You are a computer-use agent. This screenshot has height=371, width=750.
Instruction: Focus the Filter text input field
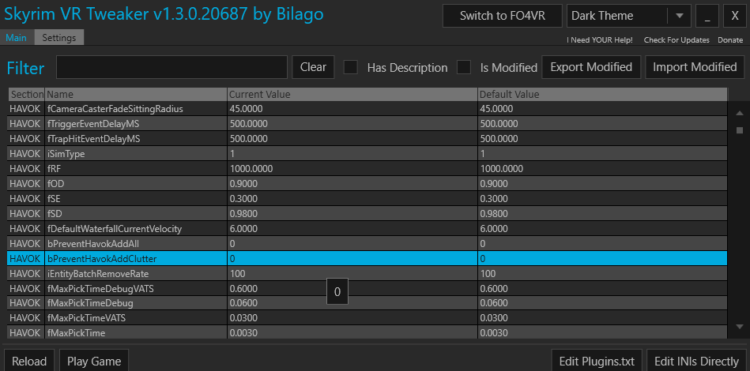coord(172,67)
